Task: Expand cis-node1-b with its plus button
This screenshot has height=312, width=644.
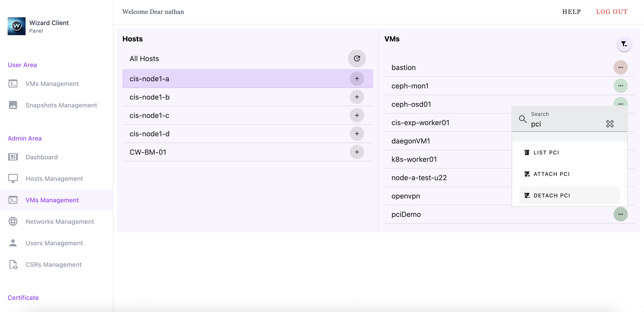Action: click(357, 97)
